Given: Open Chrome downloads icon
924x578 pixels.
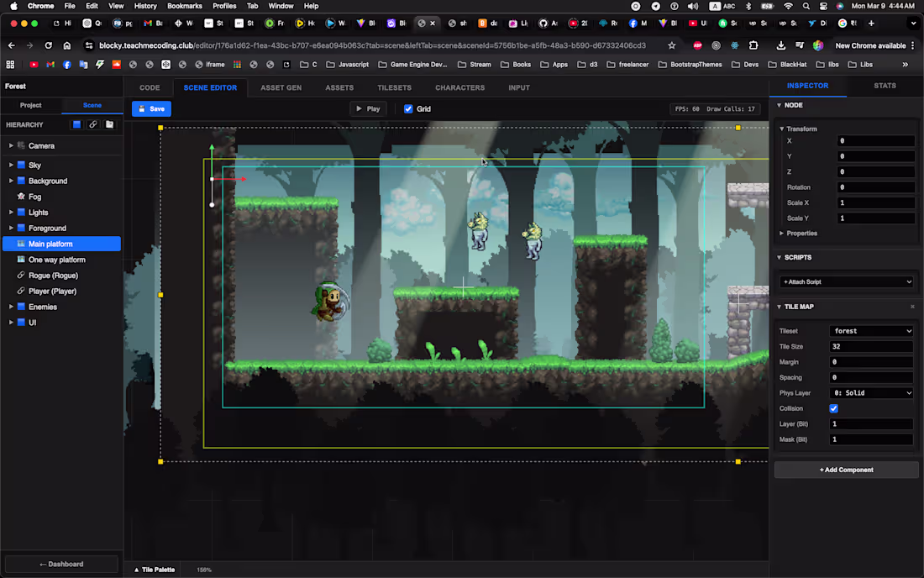Looking at the screenshot, I should click(781, 45).
